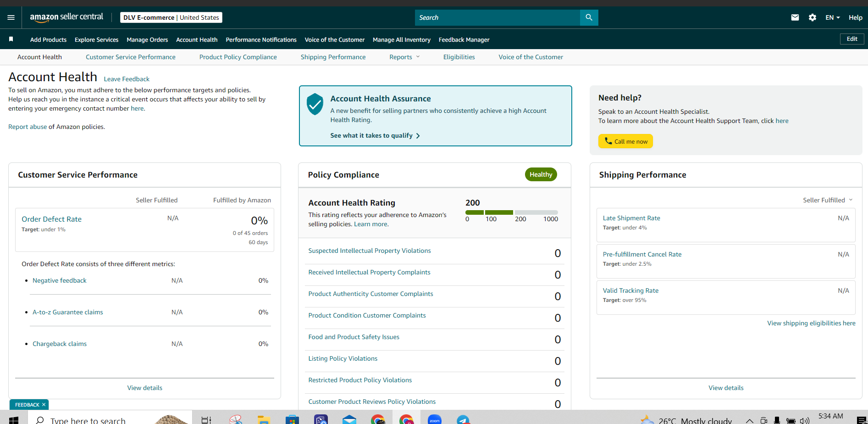The height and width of the screenshot is (424, 868).
Task: Open the EN language dropdown
Action: (833, 17)
